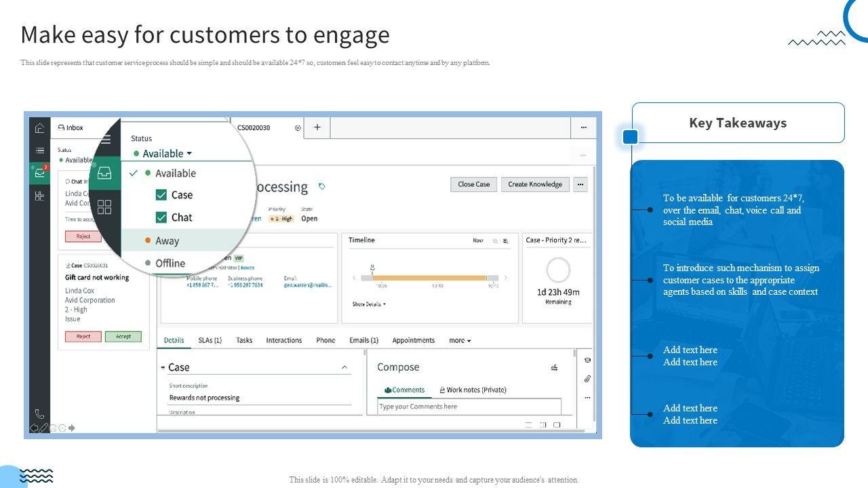This screenshot has height=488, width=868.
Task: Click the phone icon in the bottom sidebar
Action: coord(39,413)
